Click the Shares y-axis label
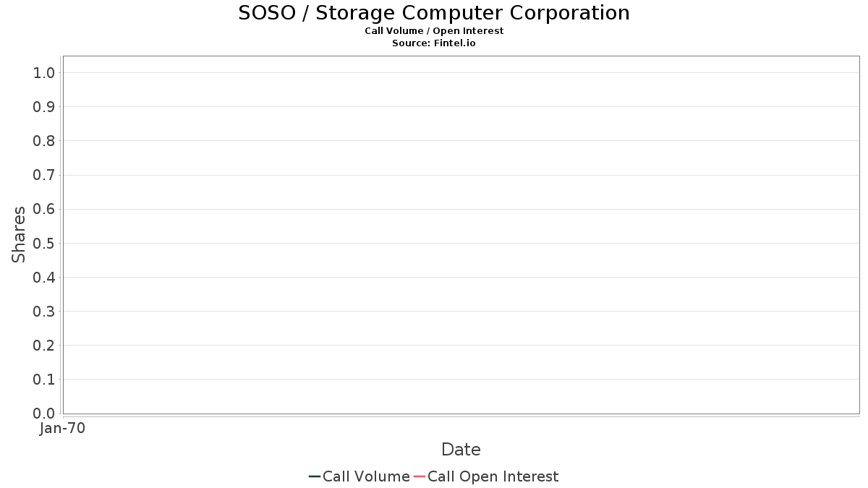This screenshot has height=488, width=868. pyautogui.click(x=19, y=234)
